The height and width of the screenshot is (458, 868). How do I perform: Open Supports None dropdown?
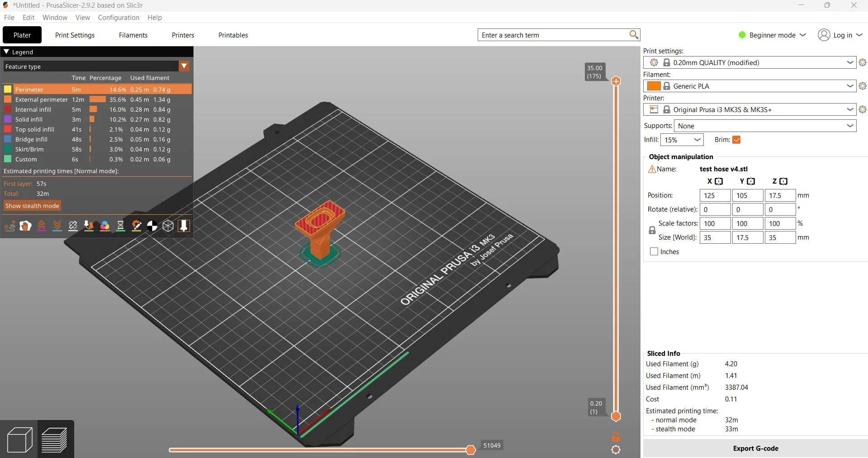coord(765,126)
